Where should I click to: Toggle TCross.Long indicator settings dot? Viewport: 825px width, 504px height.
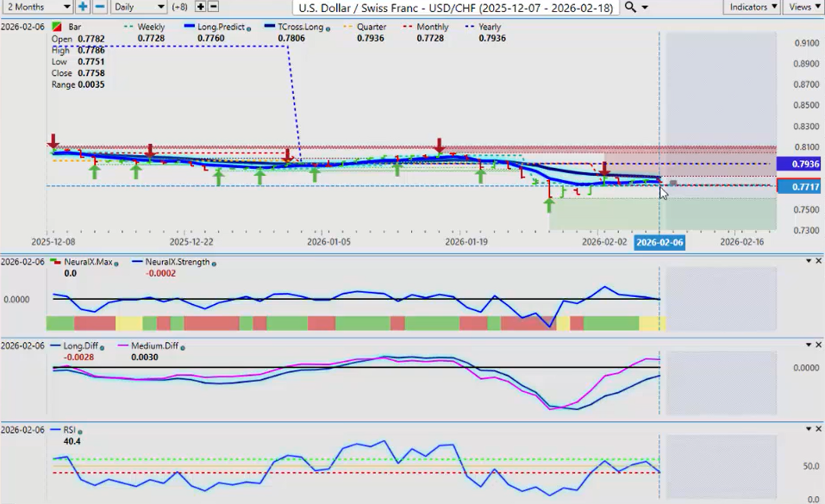click(328, 28)
